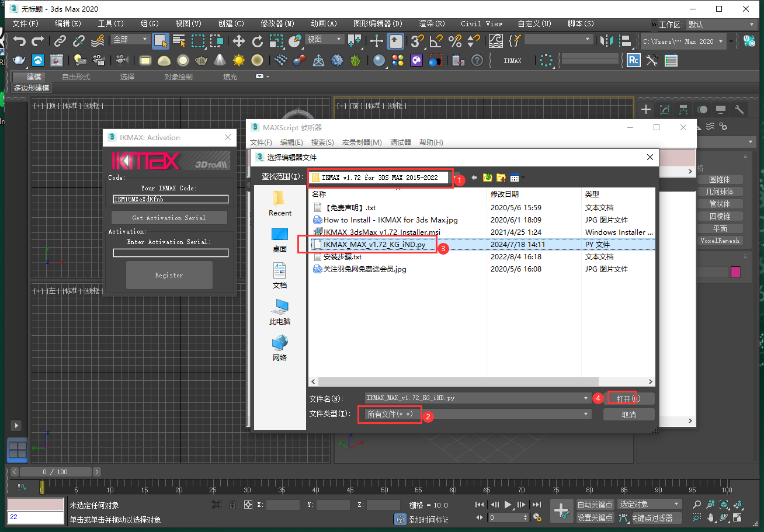Image resolution: width=764 pixels, height=532 pixels.
Task: Select the 对象绘制 ribbon tab
Action: click(x=178, y=77)
